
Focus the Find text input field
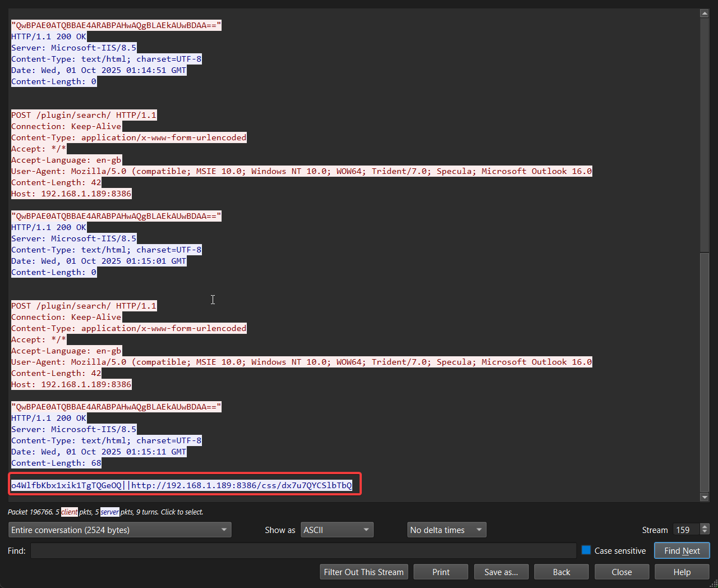click(x=303, y=550)
